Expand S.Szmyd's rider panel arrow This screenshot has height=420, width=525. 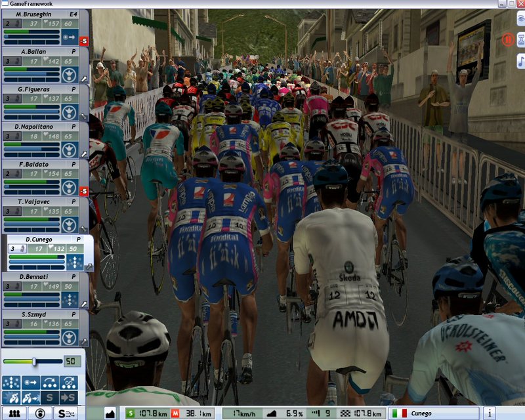coord(84,342)
